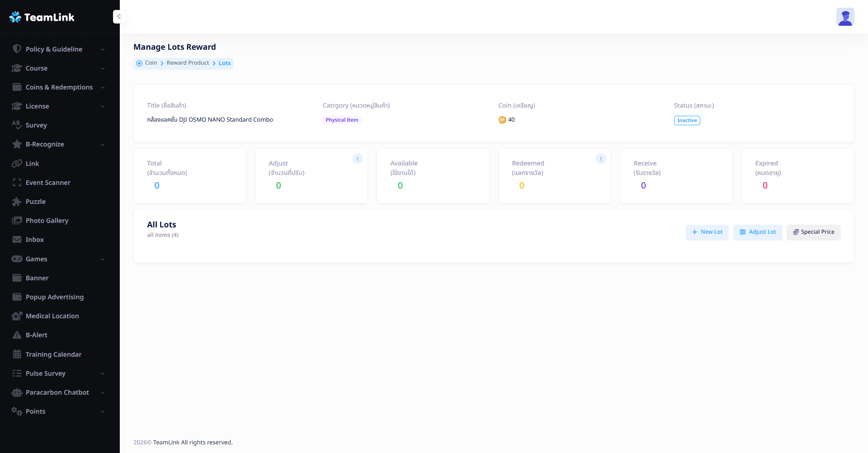Click the Adjust card info icon
This screenshot has height=453, width=868.
pyautogui.click(x=357, y=159)
